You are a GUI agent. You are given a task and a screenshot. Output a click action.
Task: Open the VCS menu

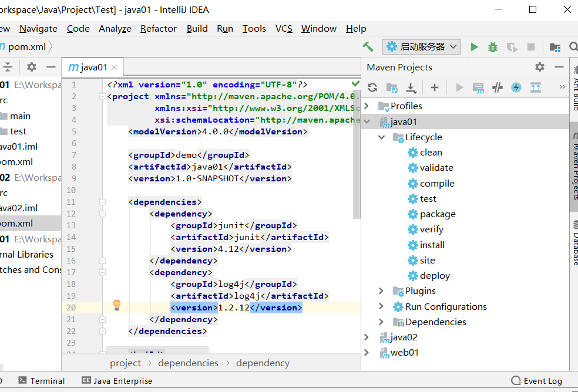pos(284,29)
